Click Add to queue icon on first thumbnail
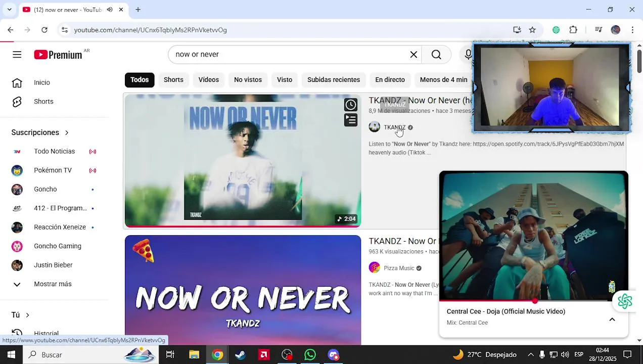Screen dimensions: 643x364 click(351, 120)
